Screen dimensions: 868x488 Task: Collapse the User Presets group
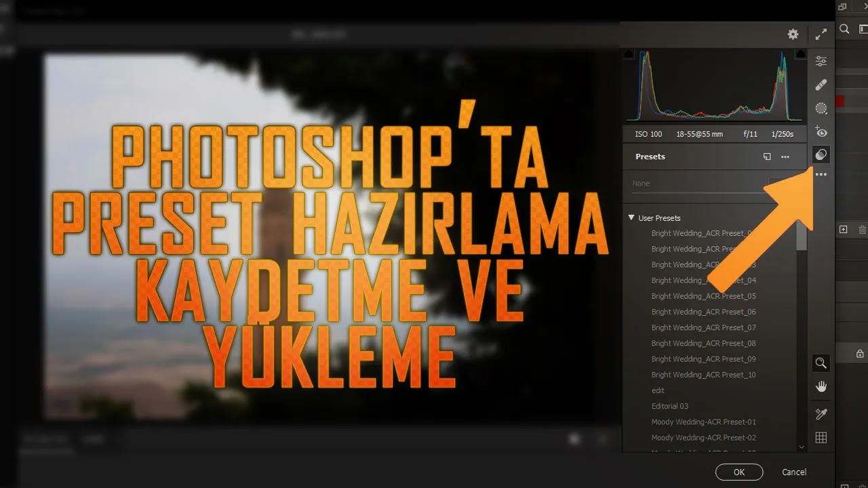[x=631, y=218]
